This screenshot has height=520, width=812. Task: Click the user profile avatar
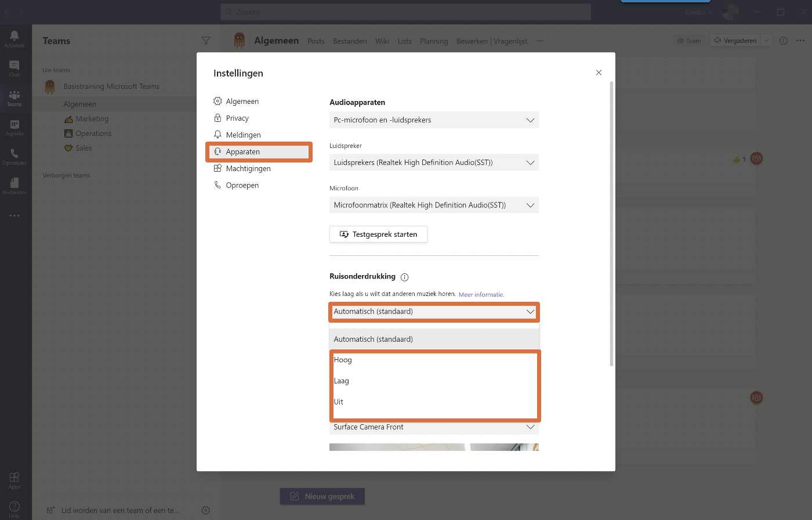(731, 12)
